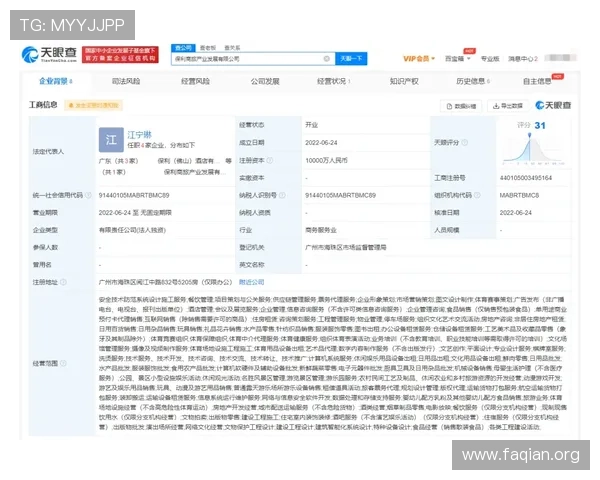This screenshot has width=600, height=480.
Task: Click the score value 31
Action: click(x=540, y=126)
